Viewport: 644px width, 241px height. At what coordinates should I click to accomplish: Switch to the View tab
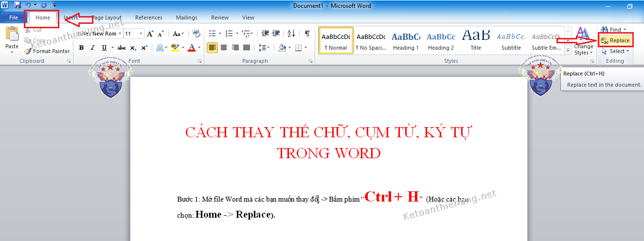coord(248,18)
